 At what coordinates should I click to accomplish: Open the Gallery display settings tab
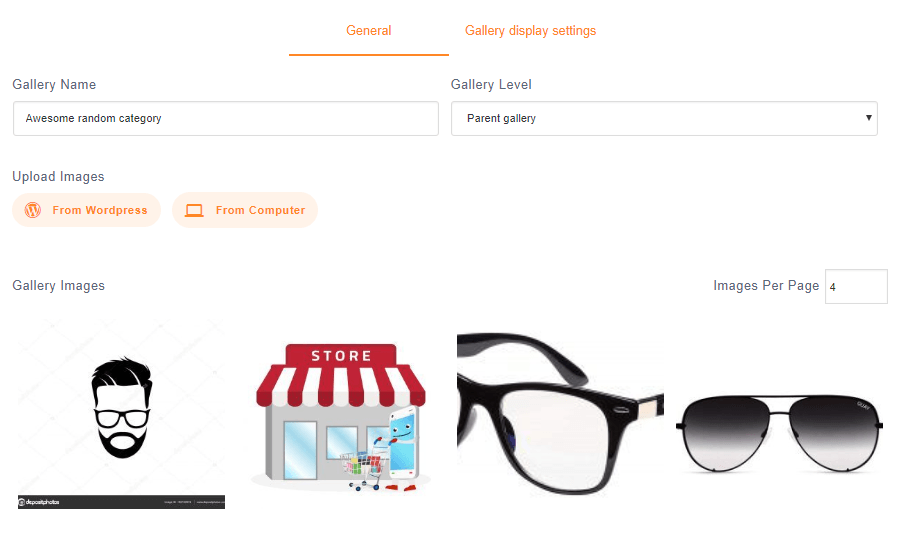[530, 31]
